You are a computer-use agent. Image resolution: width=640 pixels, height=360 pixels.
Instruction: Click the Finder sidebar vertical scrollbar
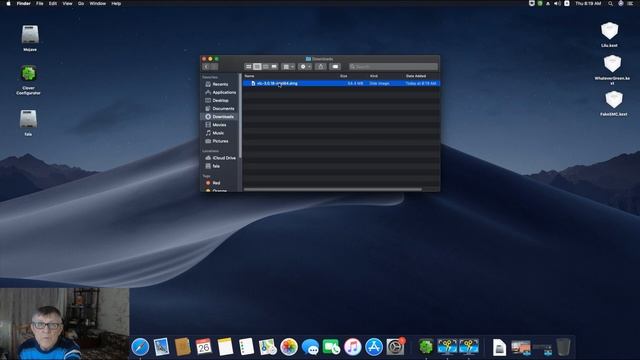[x=240, y=116]
